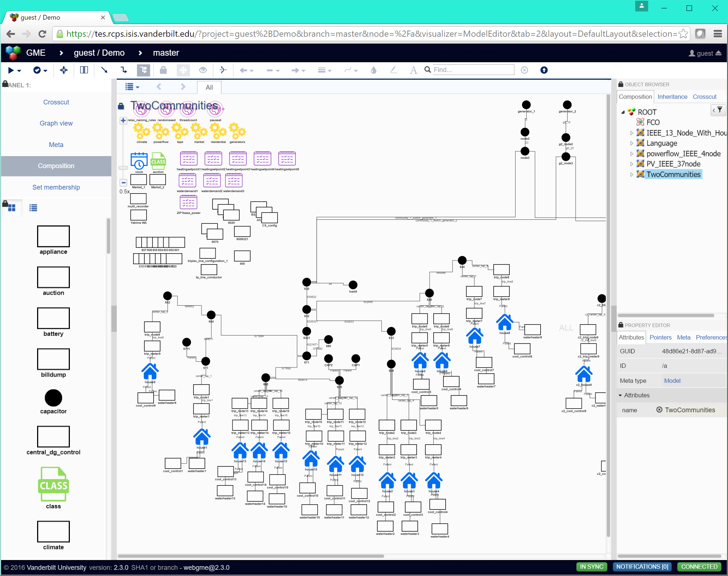Open the object browser filter icon
This screenshot has height=576, width=728.
point(718,110)
